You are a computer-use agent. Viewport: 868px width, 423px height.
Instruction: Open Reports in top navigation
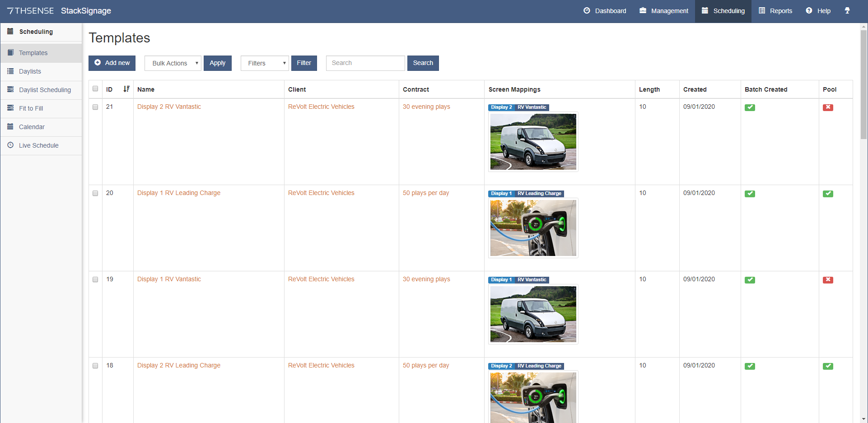pos(775,11)
